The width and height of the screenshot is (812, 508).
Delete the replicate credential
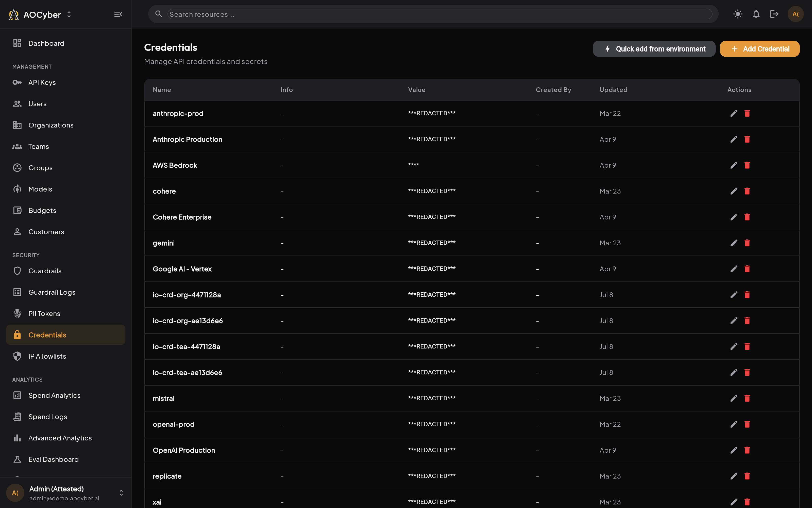point(747,476)
